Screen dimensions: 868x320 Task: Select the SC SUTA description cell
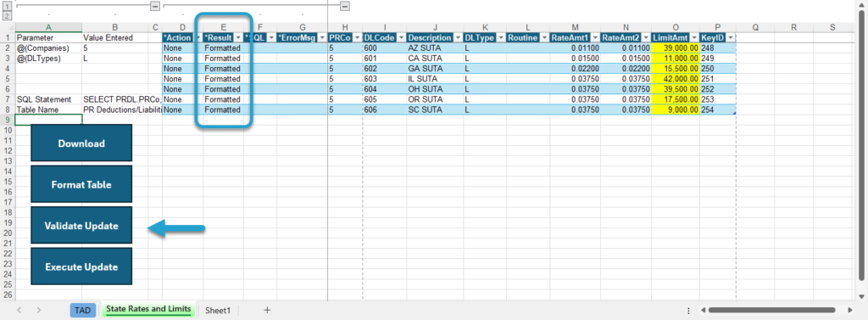[x=435, y=109]
